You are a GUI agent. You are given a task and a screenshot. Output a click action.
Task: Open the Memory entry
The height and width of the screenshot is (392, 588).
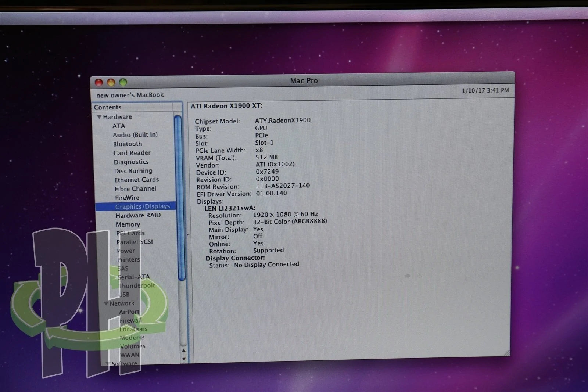[x=128, y=224]
